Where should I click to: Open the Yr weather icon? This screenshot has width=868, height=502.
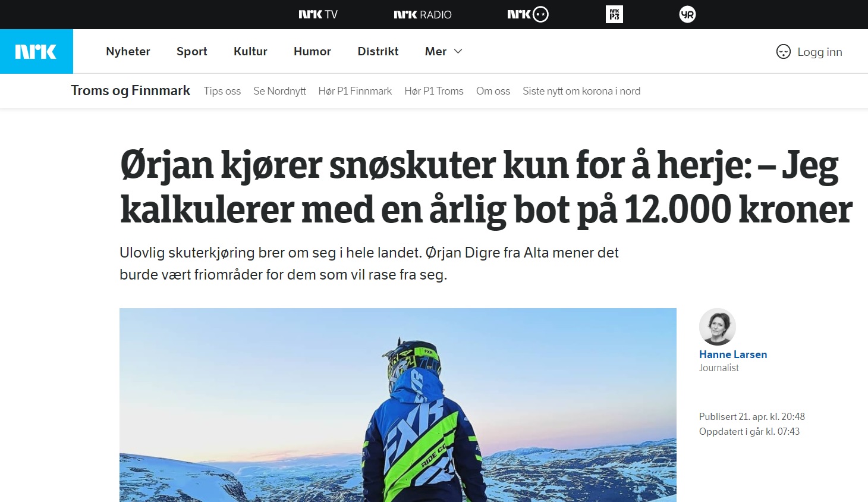click(687, 14)
